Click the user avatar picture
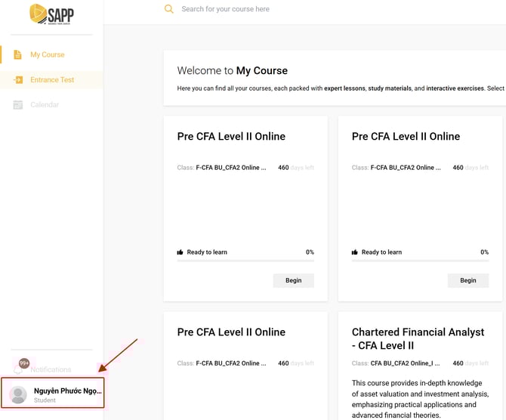The width and height of the screenshot is (506, 420). click(18, 394)
